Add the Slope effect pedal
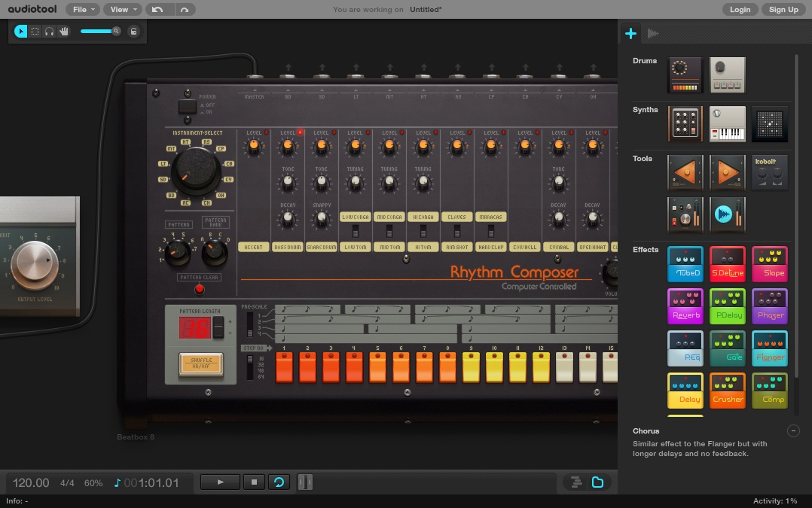Viewport: 812px width, 508px height. (770, 264)
